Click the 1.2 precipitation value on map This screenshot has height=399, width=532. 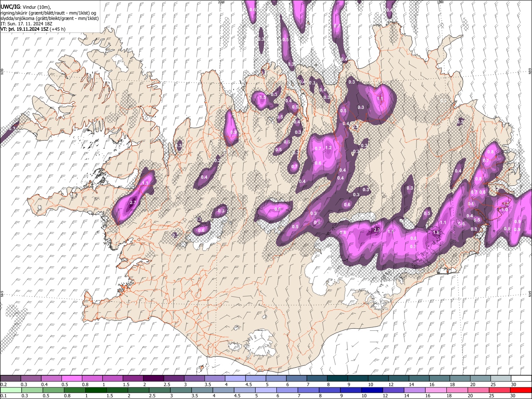[328, 148]
